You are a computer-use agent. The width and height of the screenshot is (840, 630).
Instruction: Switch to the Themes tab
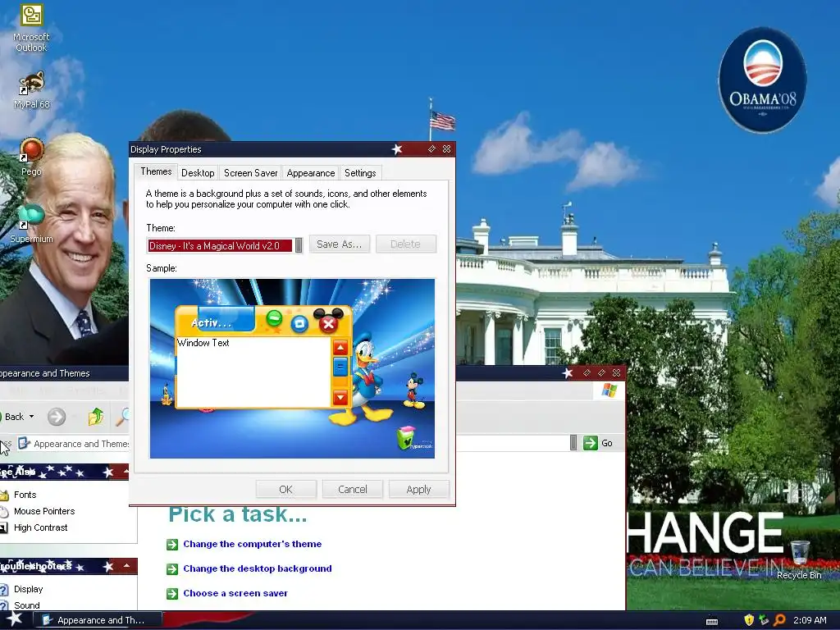pyautogui.click(x=156, y=171)
